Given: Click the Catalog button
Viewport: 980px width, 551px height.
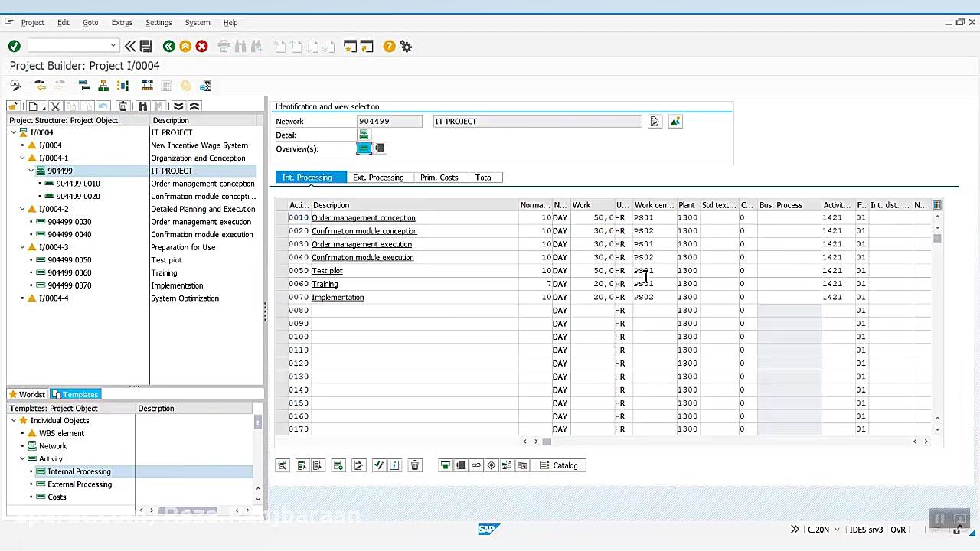Looking at the screenshot, I should 559,465.
